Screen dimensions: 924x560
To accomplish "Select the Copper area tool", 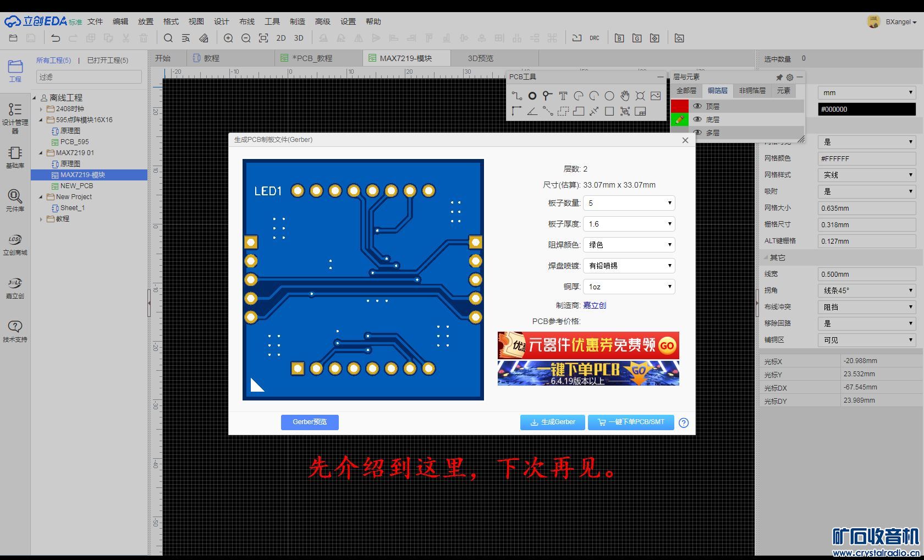I will coord(563,111).
